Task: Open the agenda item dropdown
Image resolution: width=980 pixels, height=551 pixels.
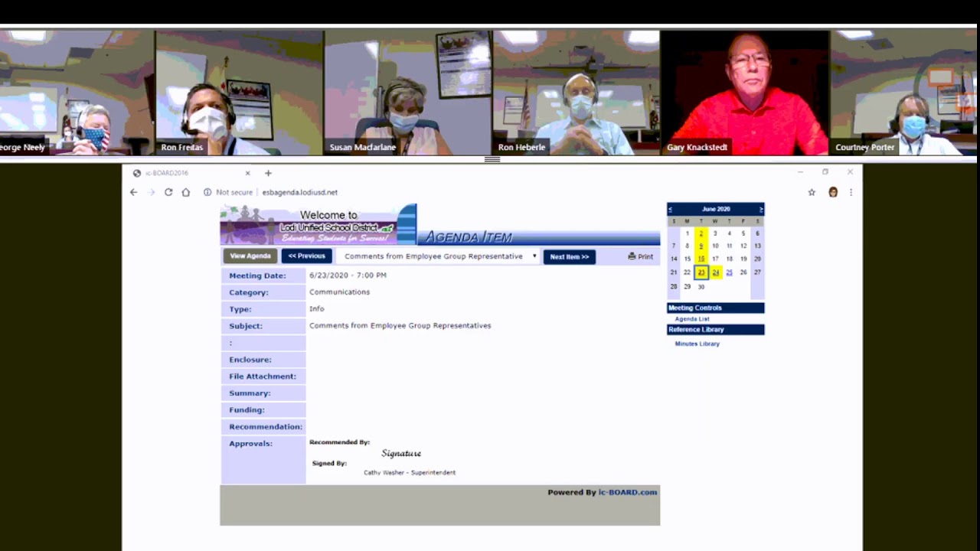Action: (439, 256)
